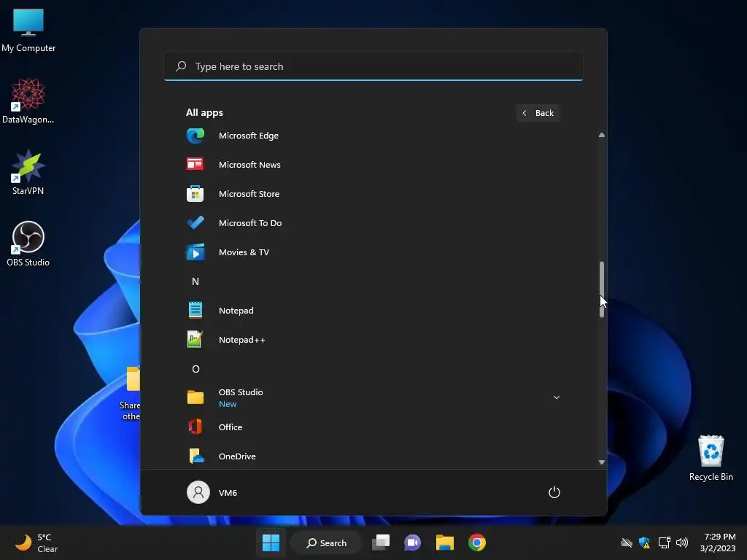Expand the OBS Studio folder chevron
The height and width of the screenshot is (560, 747).
(557, 397)
